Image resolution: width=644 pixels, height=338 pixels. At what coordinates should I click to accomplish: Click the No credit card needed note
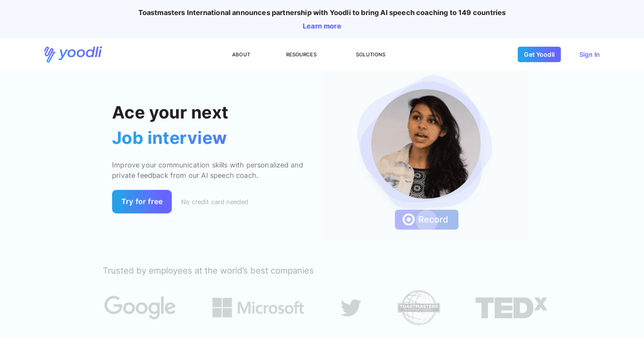point(215,202)
